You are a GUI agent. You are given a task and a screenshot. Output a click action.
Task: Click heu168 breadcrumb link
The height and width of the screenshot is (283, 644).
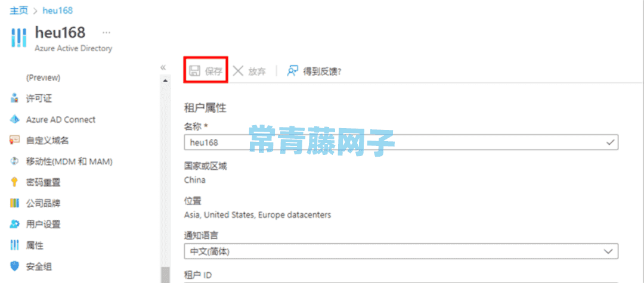point(57,10)
